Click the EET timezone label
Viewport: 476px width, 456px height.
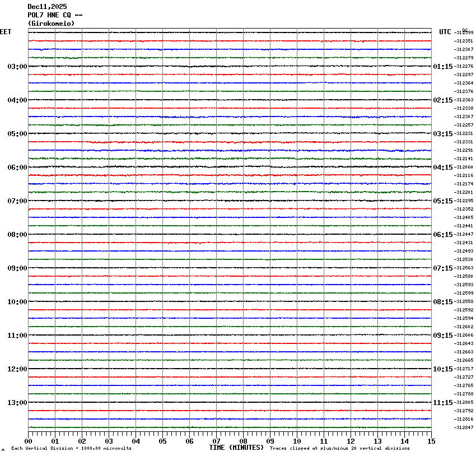pyautogui.click(x=6, y=32)
